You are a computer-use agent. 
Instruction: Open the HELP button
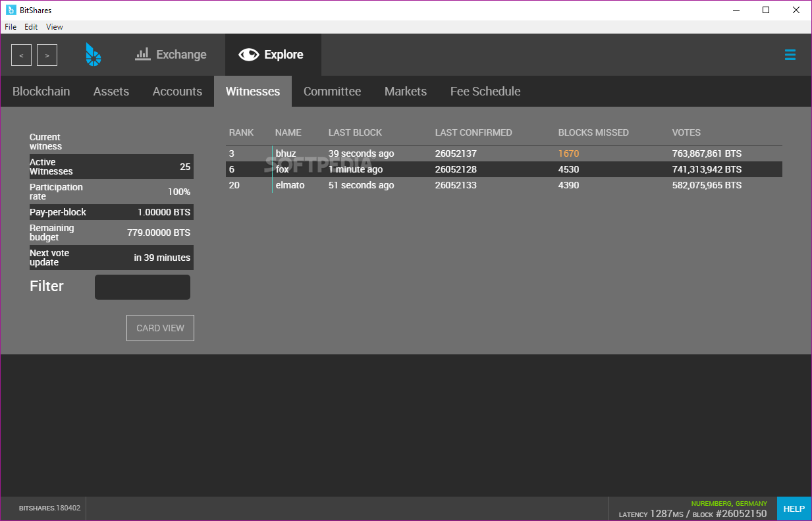pos(794,508)
